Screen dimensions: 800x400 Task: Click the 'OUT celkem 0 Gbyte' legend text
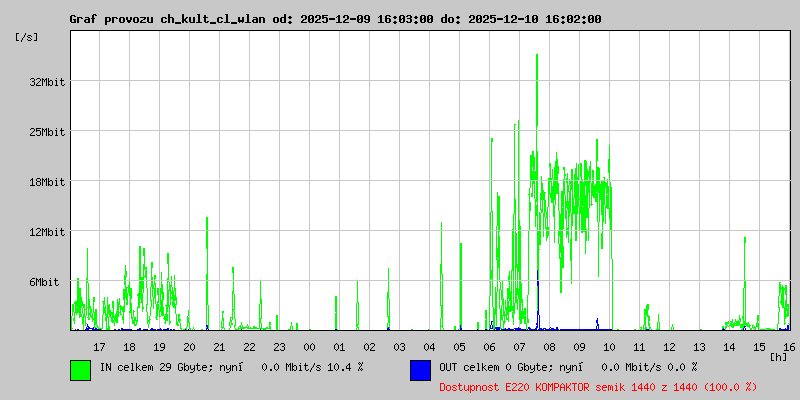pyautogui.click(x=495, y=367)
